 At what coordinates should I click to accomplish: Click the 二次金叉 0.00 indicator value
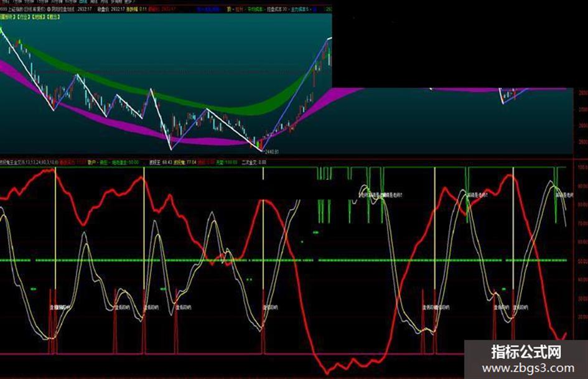pyautogui.click(x=254, y=162)
